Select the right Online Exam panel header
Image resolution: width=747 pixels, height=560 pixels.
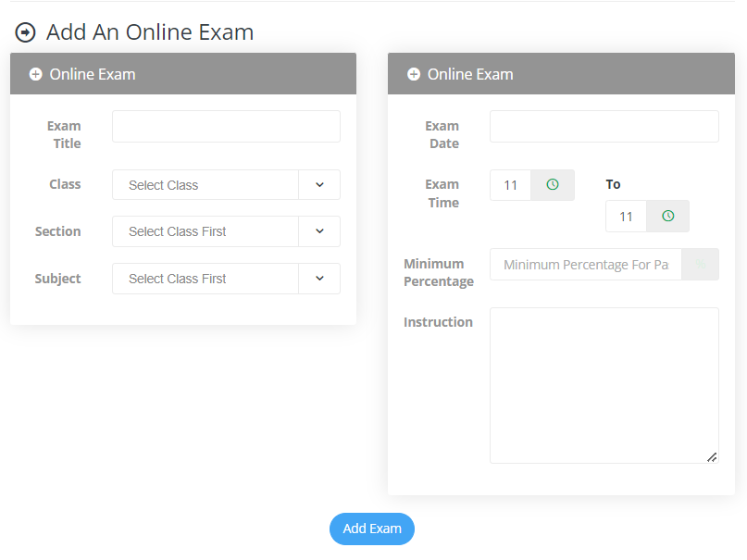tap(559, 73)
